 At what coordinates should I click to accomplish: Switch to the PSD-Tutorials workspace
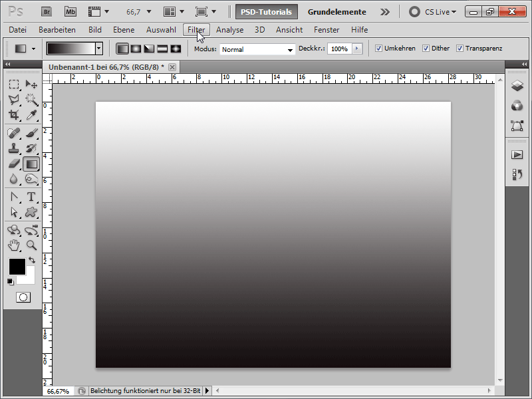tap(267, 12)
